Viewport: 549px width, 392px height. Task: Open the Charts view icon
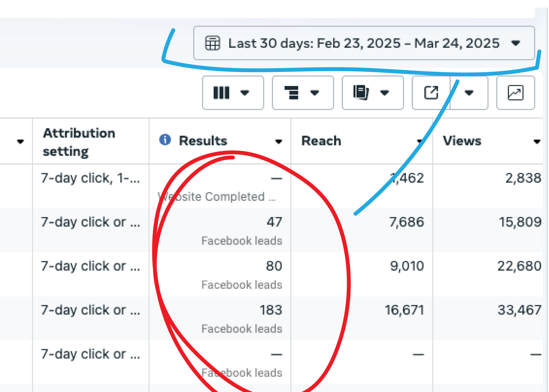[x=515, y=93]
